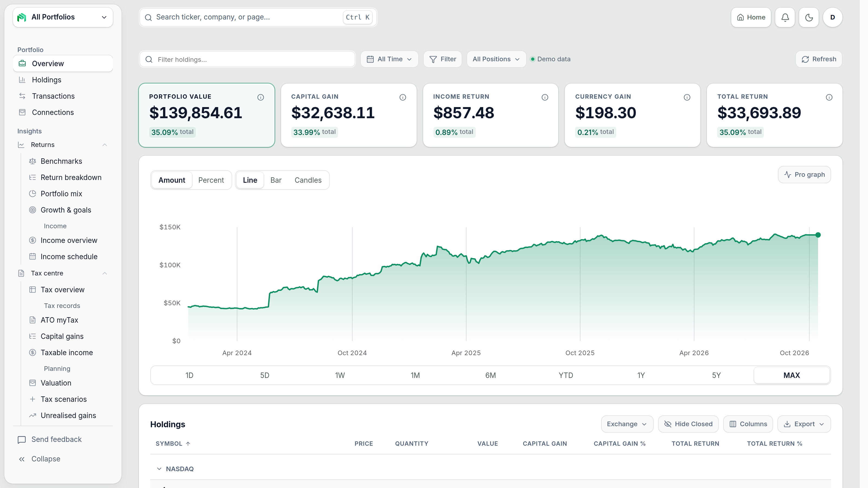The image size is (868, 488).
Task: Open the user avatar D menu
Action: pos(840,18)
